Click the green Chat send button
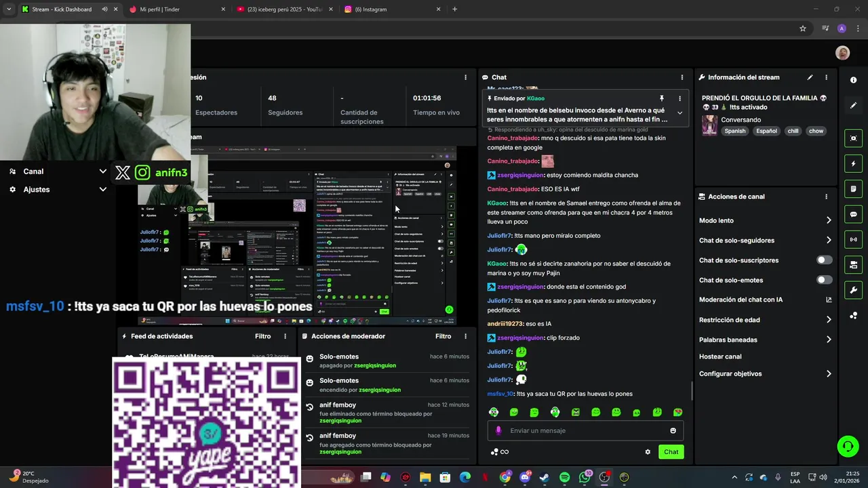This screenshot has width=868, height=488. pos(671,452)
